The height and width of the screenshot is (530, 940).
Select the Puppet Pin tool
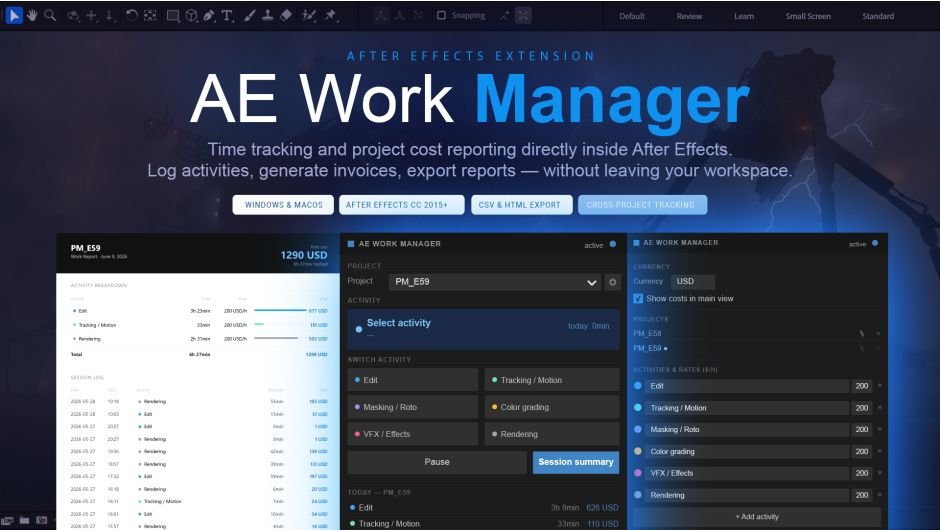[x=330, y=16]
